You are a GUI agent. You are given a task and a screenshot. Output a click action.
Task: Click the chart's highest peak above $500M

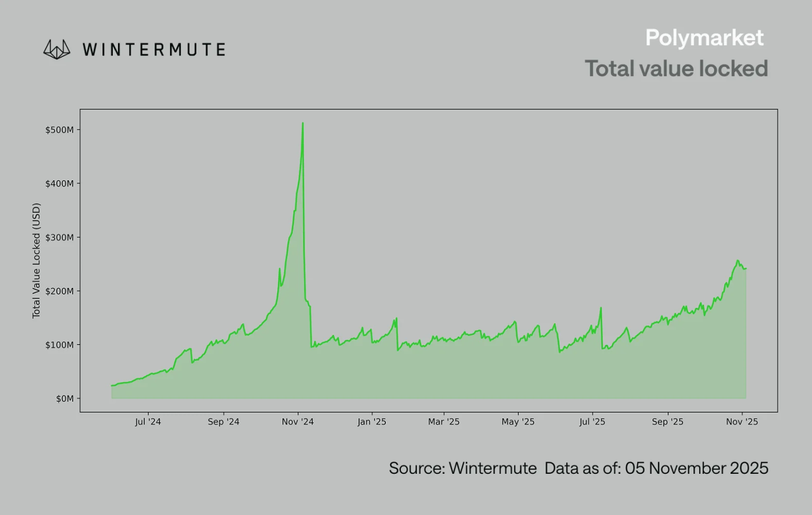pos(303,124)
